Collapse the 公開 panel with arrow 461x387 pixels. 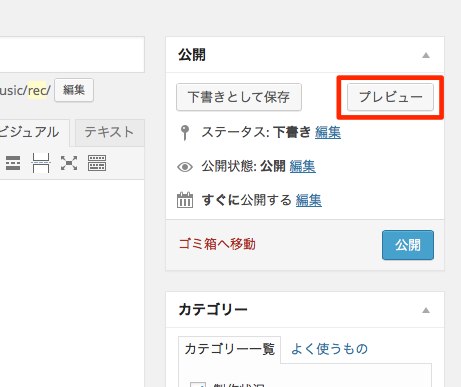coord(426,55)
